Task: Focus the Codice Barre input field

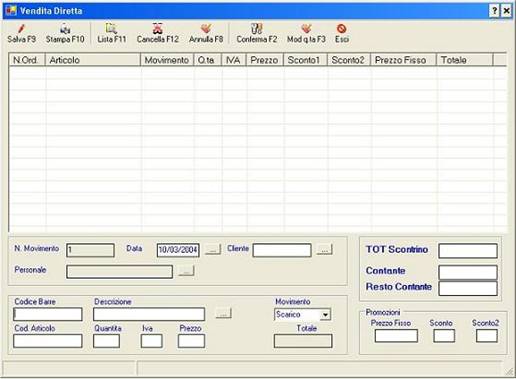Action: (48, 314)
